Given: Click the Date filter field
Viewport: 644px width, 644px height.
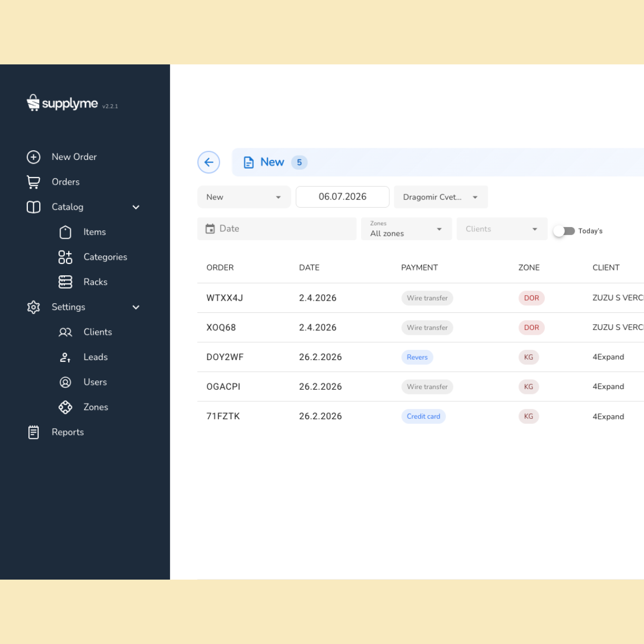Looking at the screenshot, I should (277, 229).
